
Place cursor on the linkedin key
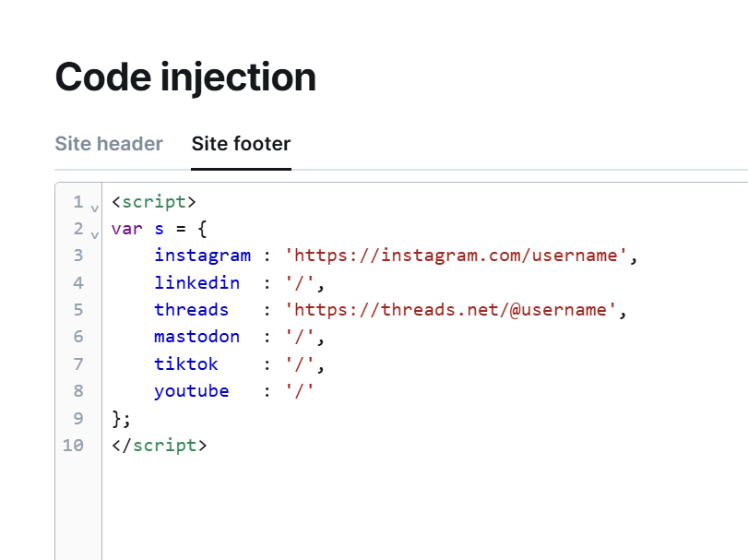point(196,282)
